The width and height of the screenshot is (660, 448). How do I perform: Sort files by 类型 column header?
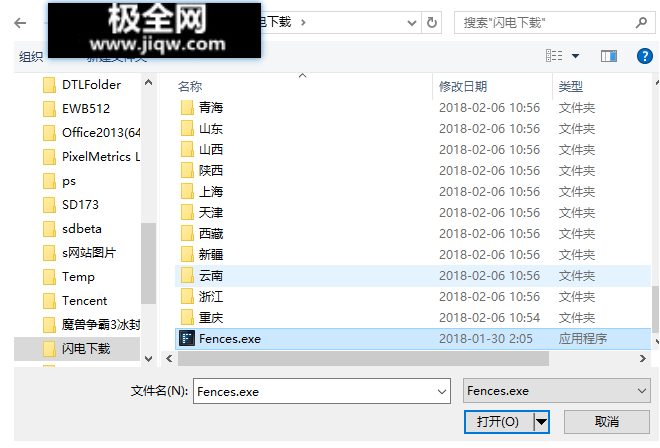(x=571, y=87)
